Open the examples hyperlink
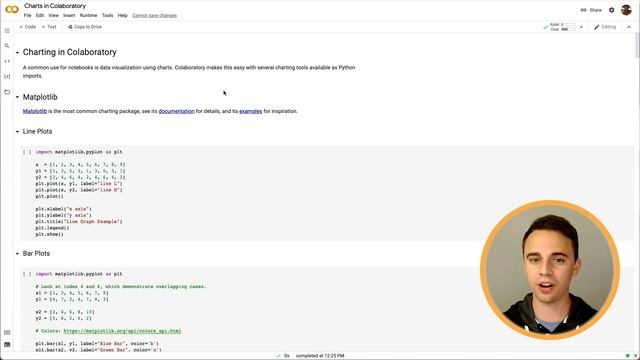Image resolution: width=640 pixels, height=360 pixels. (x=251, y=111)
